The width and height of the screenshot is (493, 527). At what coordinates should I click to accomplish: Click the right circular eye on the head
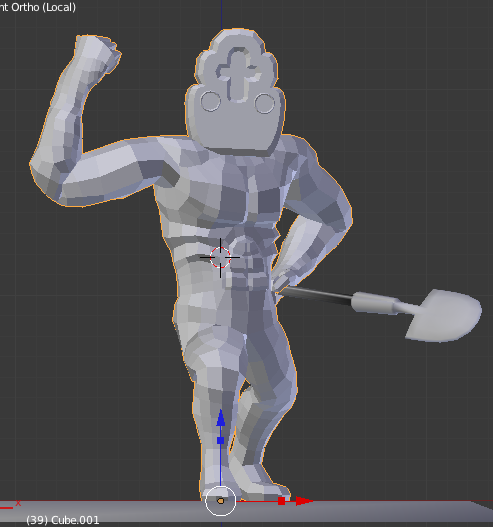265,104
